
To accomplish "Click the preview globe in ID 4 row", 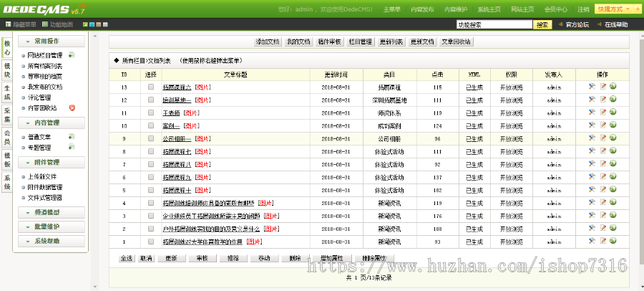I will tap(613, 202).
